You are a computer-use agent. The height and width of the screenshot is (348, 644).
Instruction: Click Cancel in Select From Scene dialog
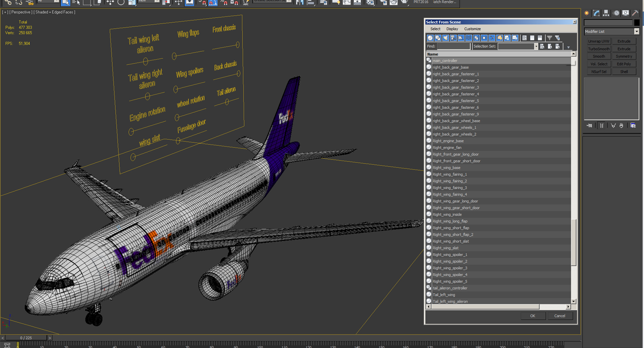[560, 316]
